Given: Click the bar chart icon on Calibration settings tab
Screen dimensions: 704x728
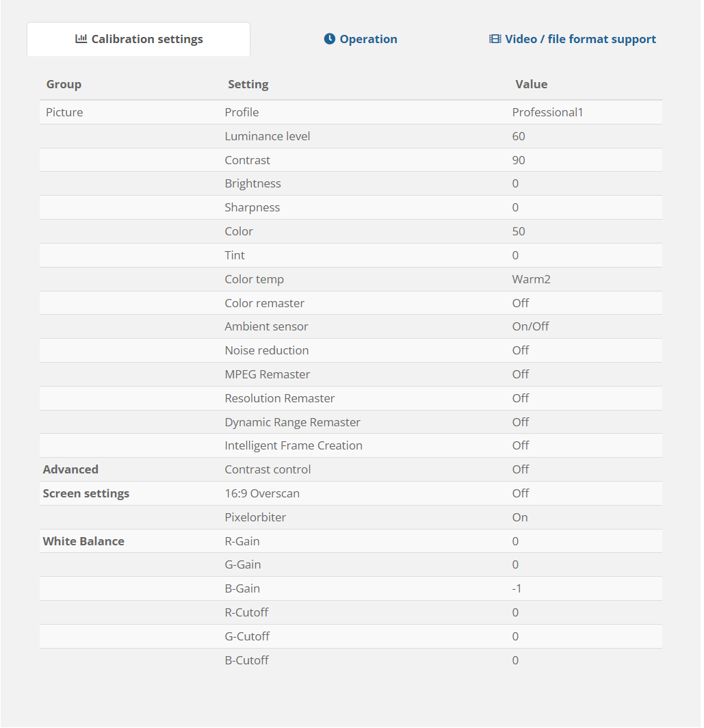Looking at the screenshot, I should pyautogui.click(x=81, y=39).
